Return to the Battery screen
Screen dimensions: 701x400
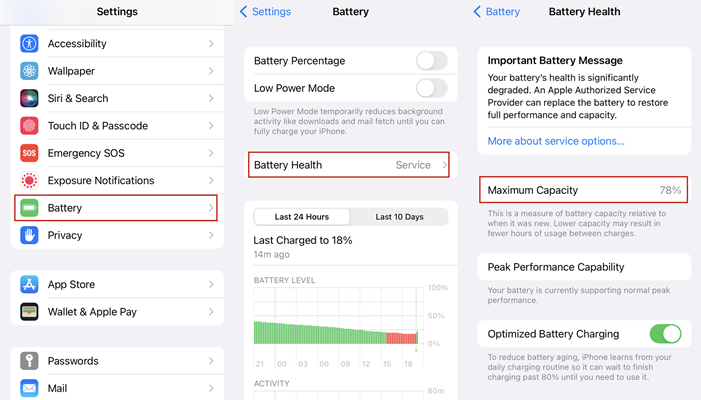pos(497,12)
